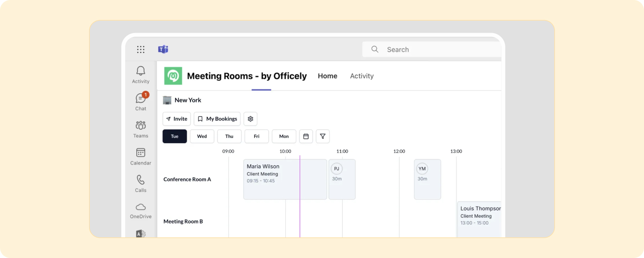Click the Microsoft Teams logo icon
644x258 pixels.
tap(163, 49)
